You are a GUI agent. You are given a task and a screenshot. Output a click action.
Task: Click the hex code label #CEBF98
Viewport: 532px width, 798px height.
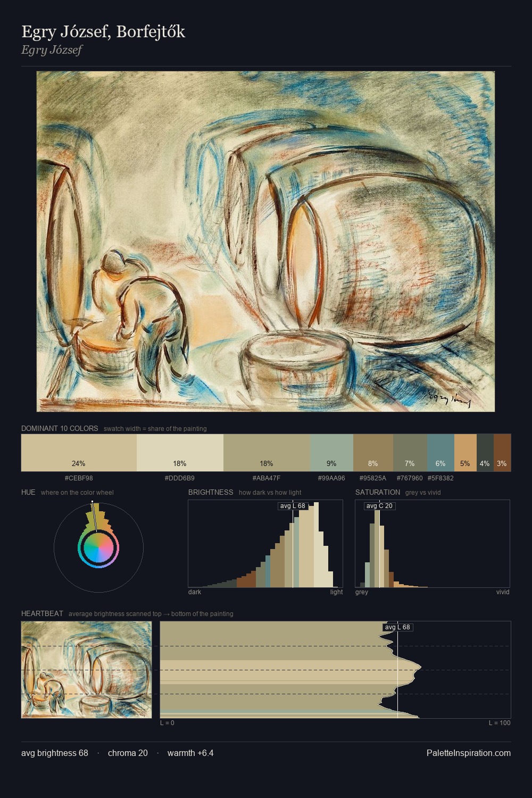79,478
